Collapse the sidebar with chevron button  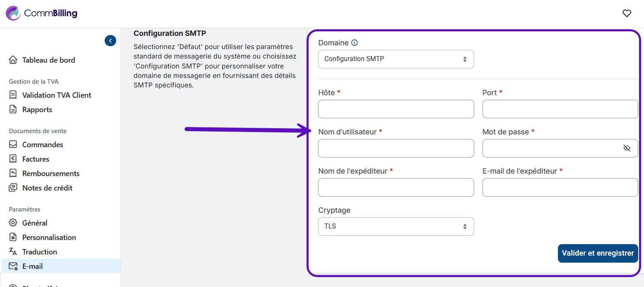[110, 40]
